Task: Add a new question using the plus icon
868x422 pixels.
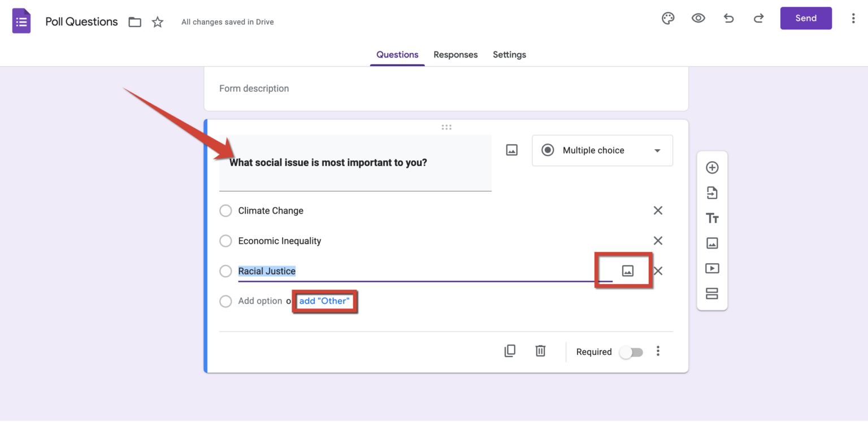Action: click(x=712, y=167)
